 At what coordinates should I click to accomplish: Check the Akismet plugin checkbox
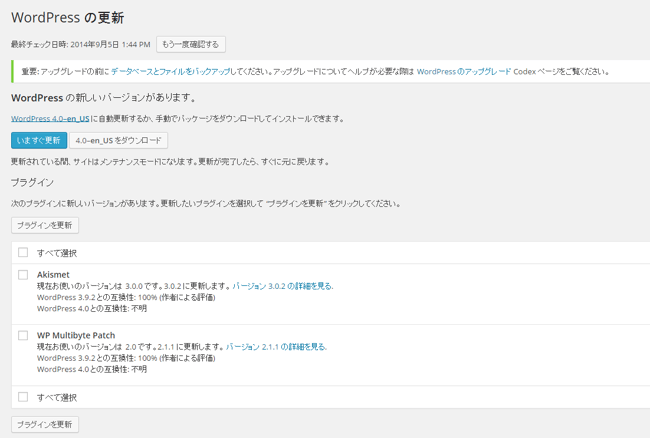coord(23,275)
